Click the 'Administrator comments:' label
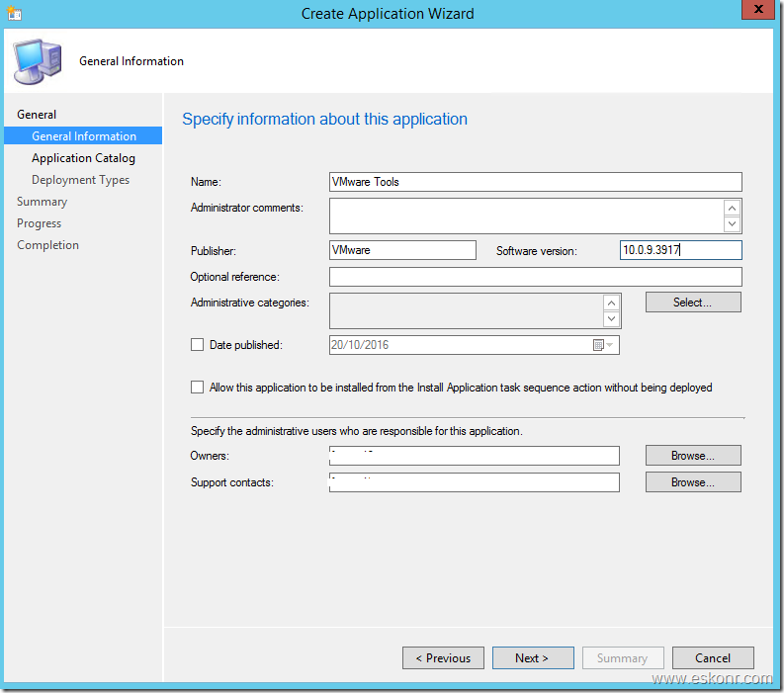Viewport: 784px width, 693px height. pos(247,208)
